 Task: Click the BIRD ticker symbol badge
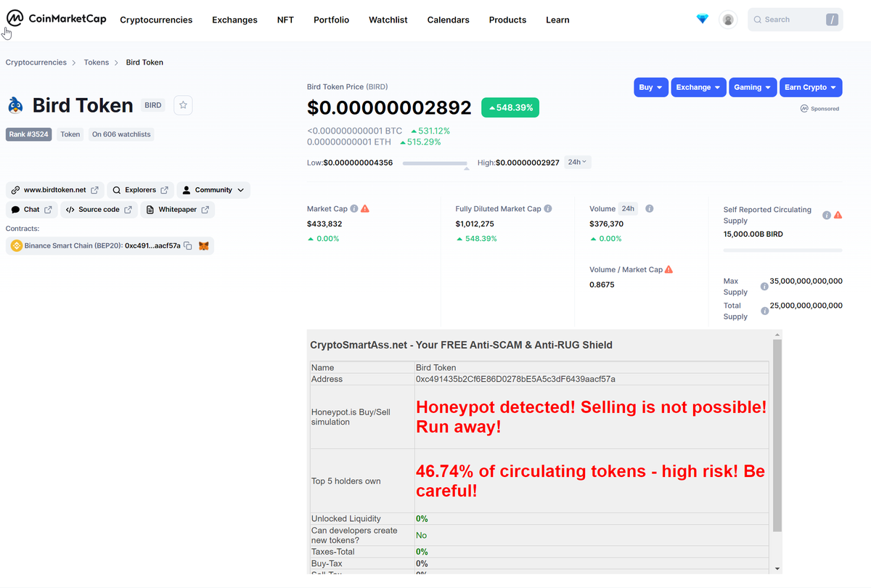click(x=153, y=105)
